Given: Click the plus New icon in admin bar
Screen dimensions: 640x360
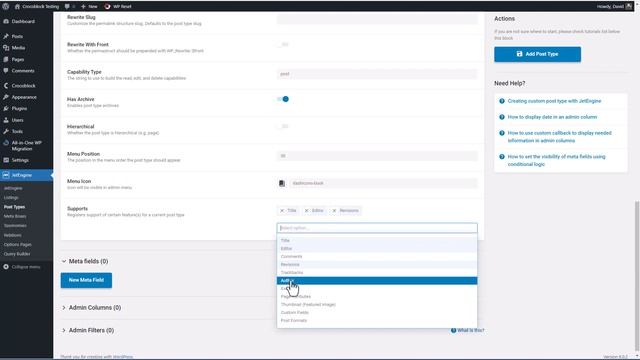Looking at the screenshot, I should click(x=83, y=7).
